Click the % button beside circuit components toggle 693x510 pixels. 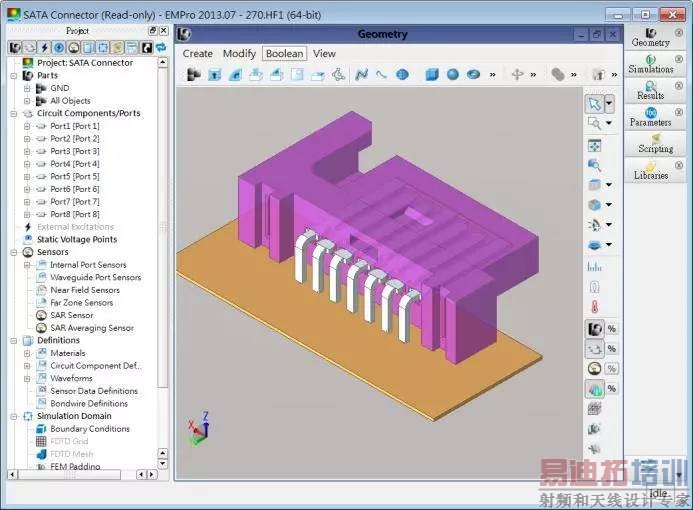(612, 349)
